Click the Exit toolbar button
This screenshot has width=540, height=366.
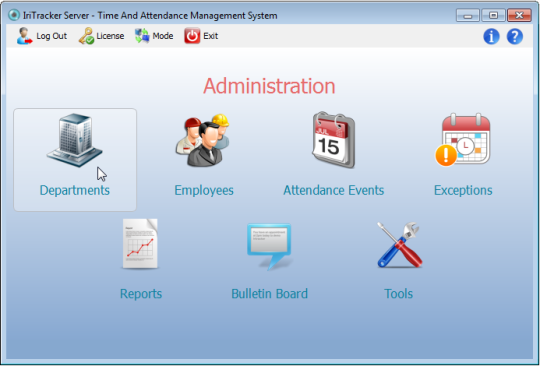(201, 36)
